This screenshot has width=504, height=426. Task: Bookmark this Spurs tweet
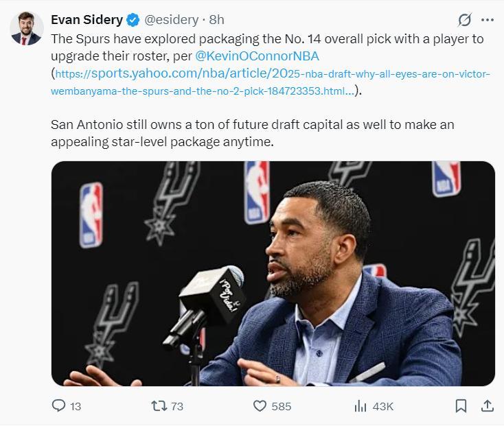(x=461, y=406)
